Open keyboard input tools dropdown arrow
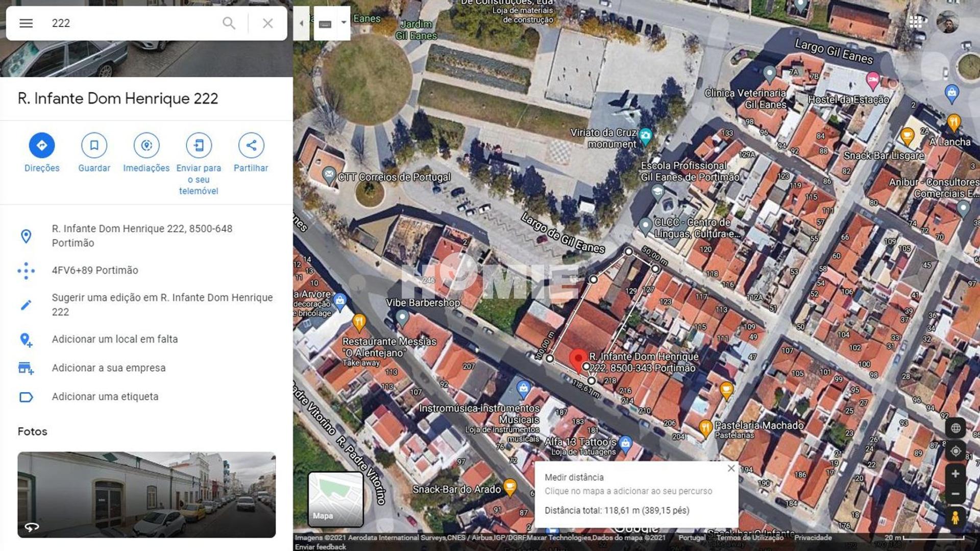980x551 pixels. coord(344,23)
